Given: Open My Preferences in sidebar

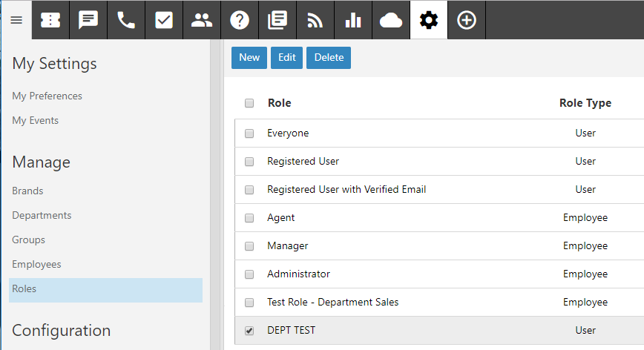Looking at the screenshot, I should pyautogui.click(x=47, y=96).
